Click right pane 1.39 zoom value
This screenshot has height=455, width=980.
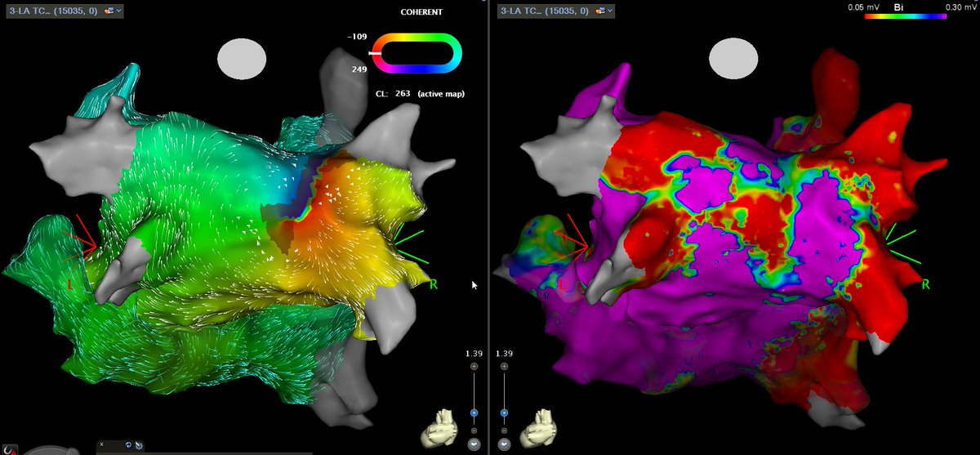[x=505, y=353]
